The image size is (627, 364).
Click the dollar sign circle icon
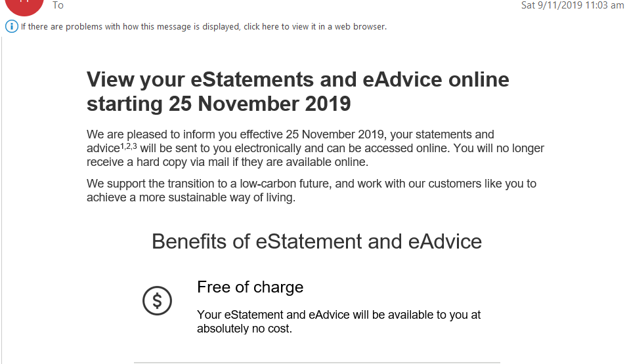click(157, 301)
